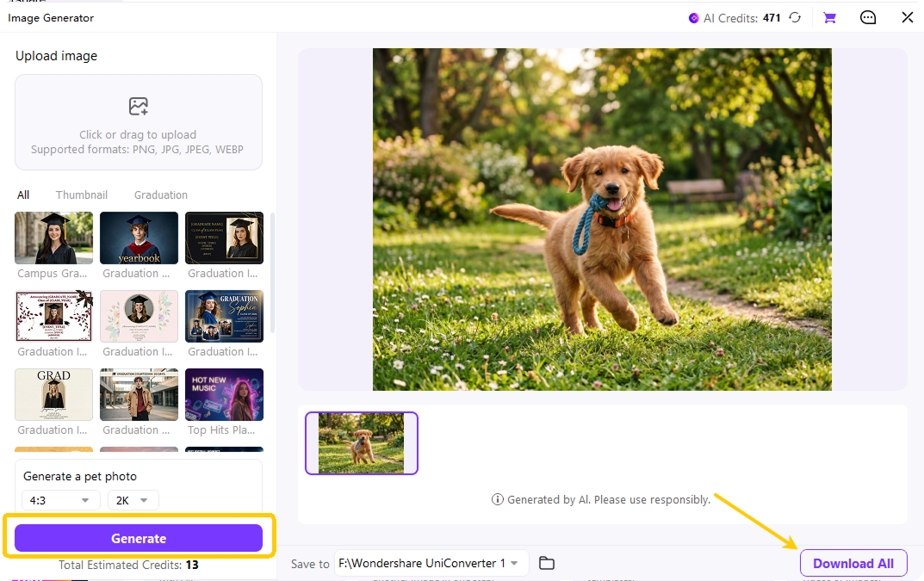Open the 2K resolution dropdown
Screen dimensions: 924x581
coord(133,500)
